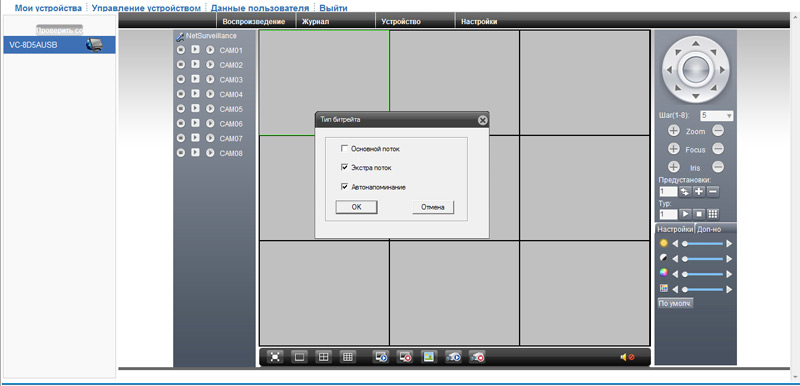Confirm the dialog with OK
This screenshot has width=800, height=386.
pyautogui.click(x=356, y=207)
